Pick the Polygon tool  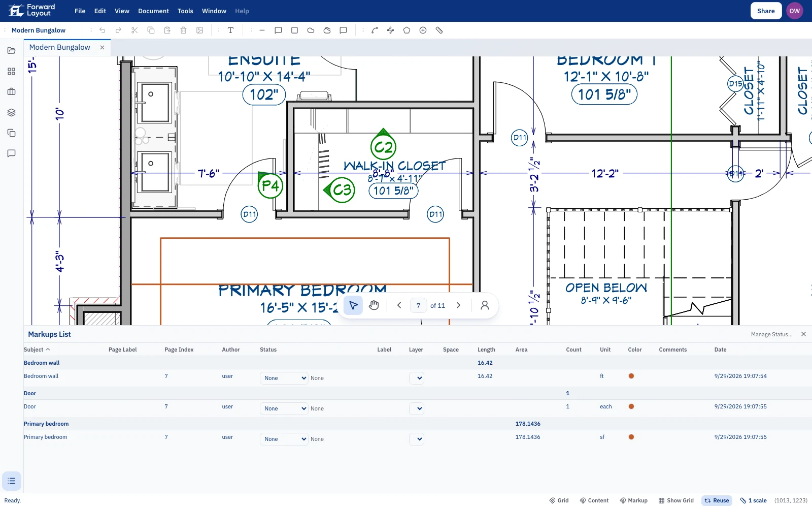(407, 30)
